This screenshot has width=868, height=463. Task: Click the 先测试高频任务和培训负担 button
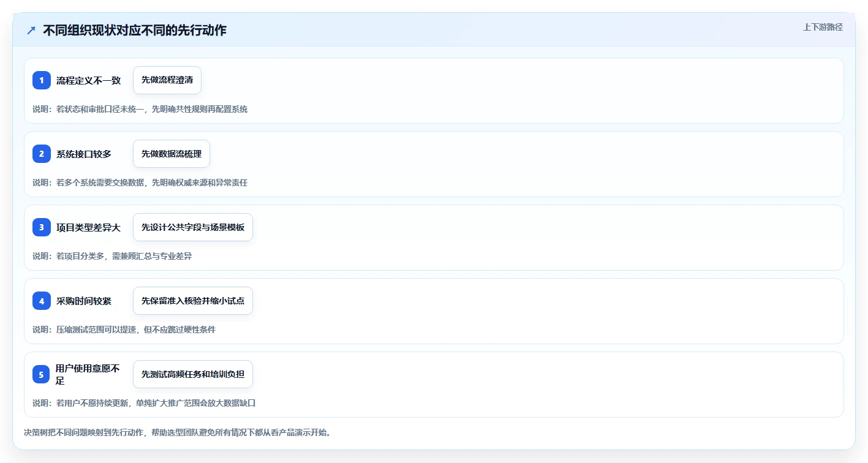(x=193, y=374)
